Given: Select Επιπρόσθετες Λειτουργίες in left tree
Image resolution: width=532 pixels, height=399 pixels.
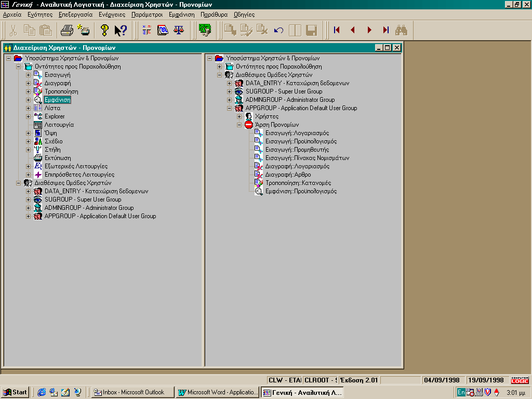Looking at the screenshot, I should 79,175.
